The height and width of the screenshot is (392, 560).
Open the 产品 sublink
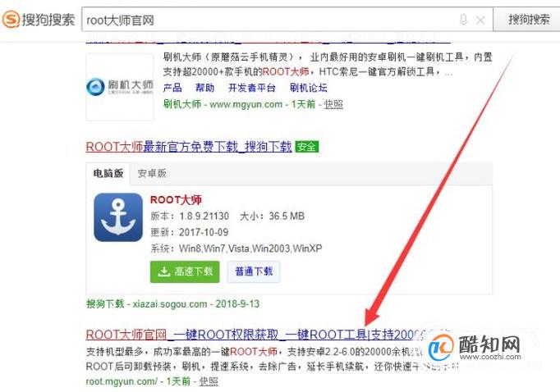[172, 88]
